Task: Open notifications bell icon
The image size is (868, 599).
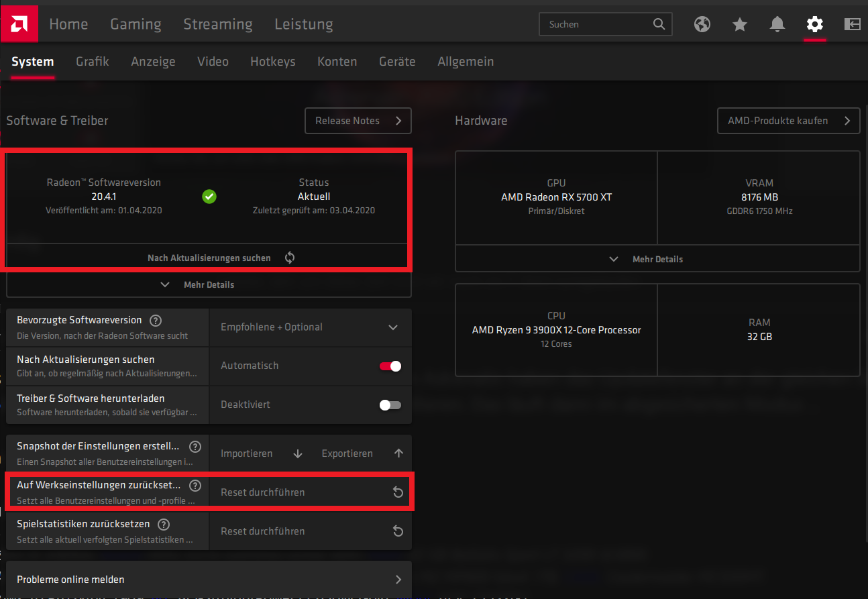Action: point(777,24)
